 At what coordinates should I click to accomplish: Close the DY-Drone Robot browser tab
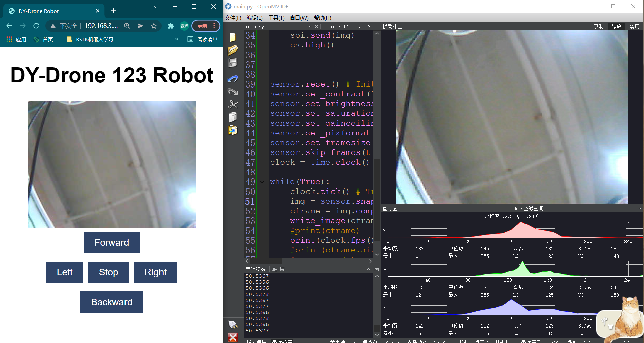(98, 11)
